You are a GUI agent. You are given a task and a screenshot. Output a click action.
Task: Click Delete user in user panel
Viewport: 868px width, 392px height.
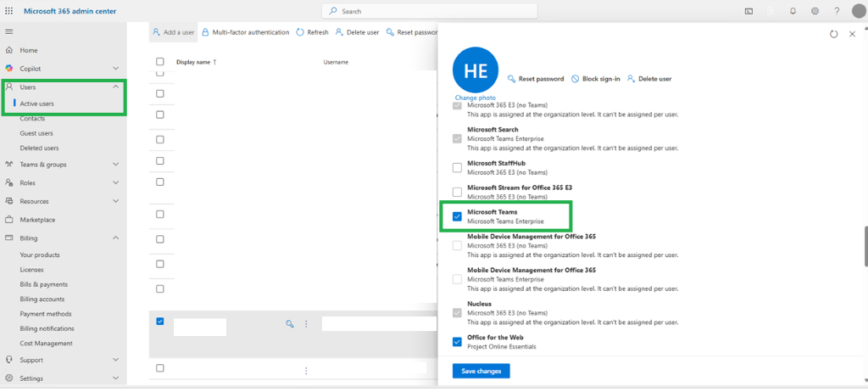point(649,79)
